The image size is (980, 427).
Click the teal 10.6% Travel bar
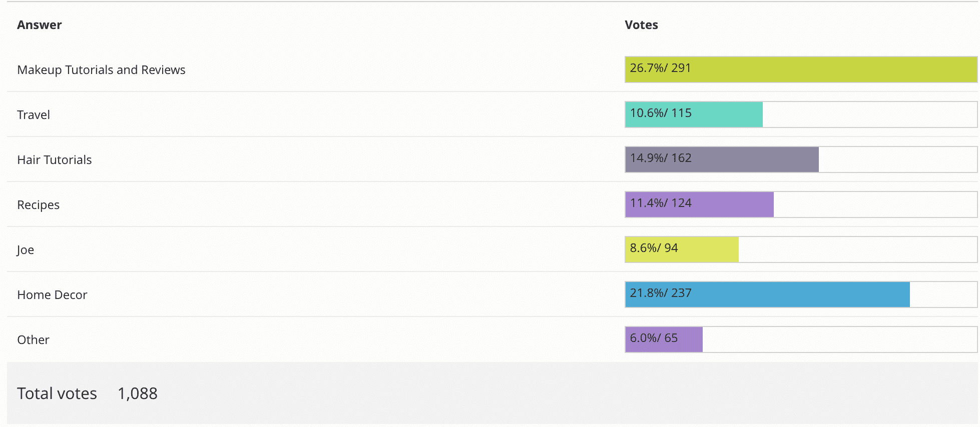(694, 114)
